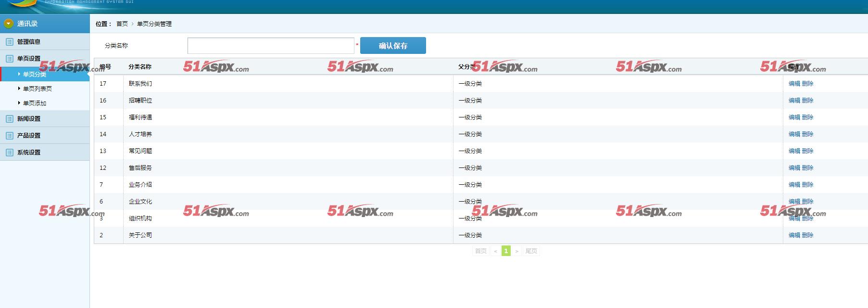Click the list icon beside 系统设置
This screenshot has width=868, height=308.
click(9, 153)
